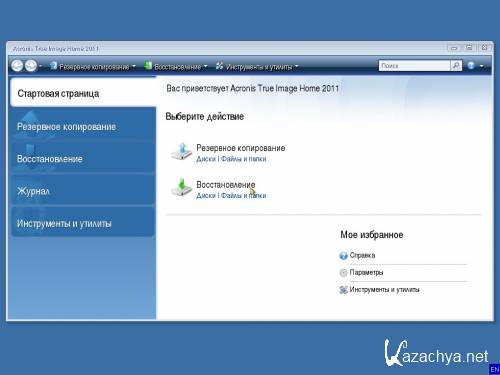Viewport: 500px width, 375px height.
Task: Open Параметры from Мое избранное
Action: (x=366, y=272)
